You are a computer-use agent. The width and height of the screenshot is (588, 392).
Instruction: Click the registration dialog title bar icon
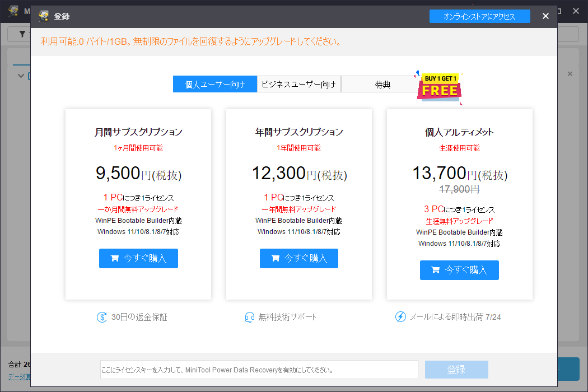pyautogui.click(x=43, y=16)
